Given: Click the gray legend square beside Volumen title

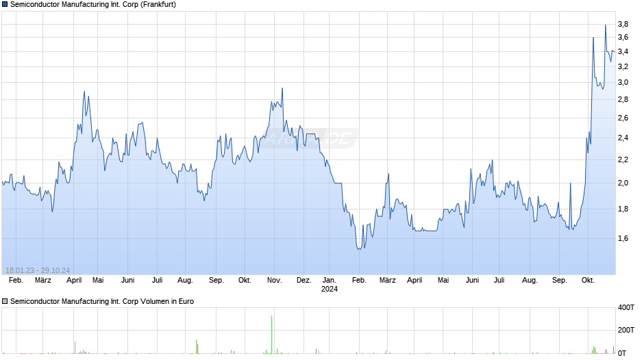Looking at the screenshot, I should (x=5, y=301).
